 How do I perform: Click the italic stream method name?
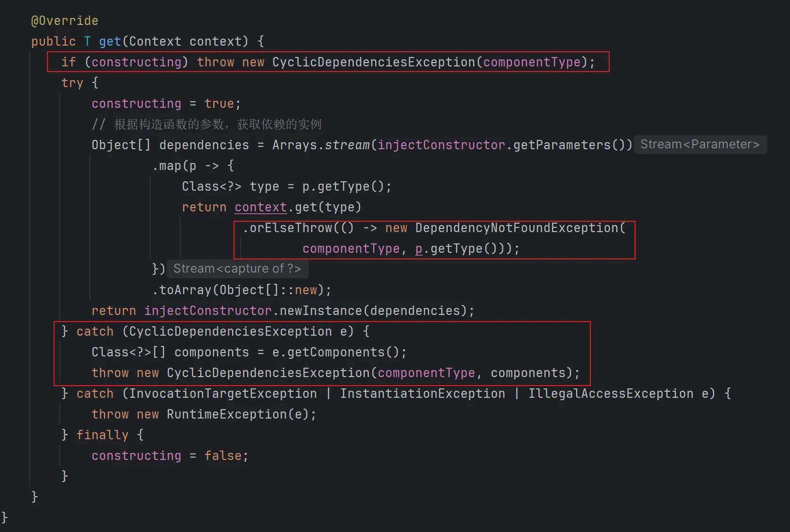347,145
